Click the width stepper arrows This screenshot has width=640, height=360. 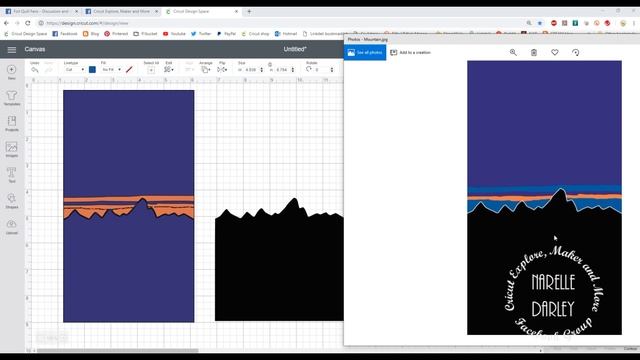tap(262, 70)
